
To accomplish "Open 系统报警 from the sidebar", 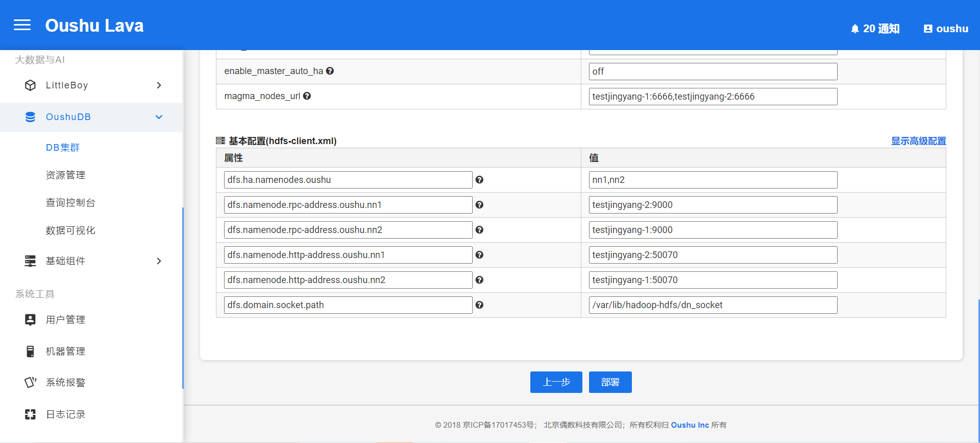I will pos(65,383).
